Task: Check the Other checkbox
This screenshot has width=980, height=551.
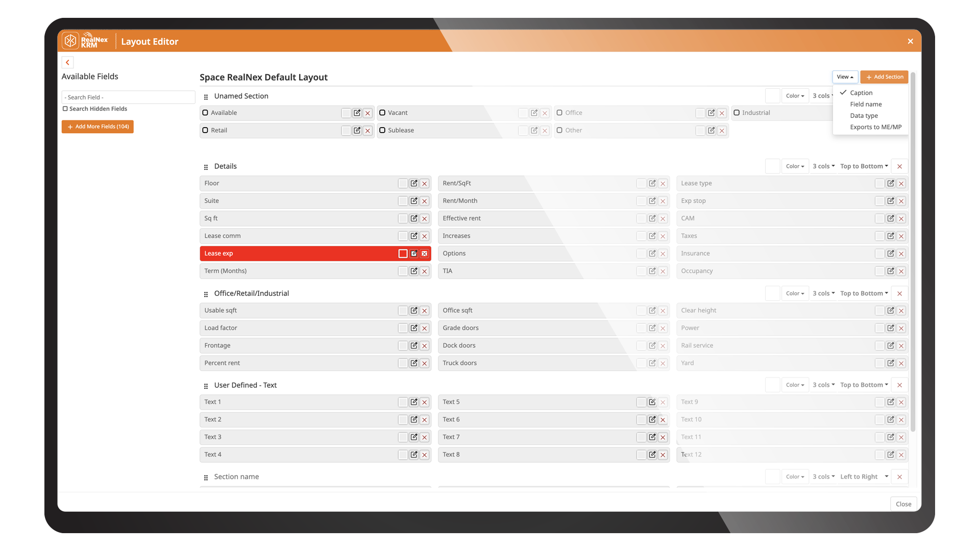Action: [559, 130]
